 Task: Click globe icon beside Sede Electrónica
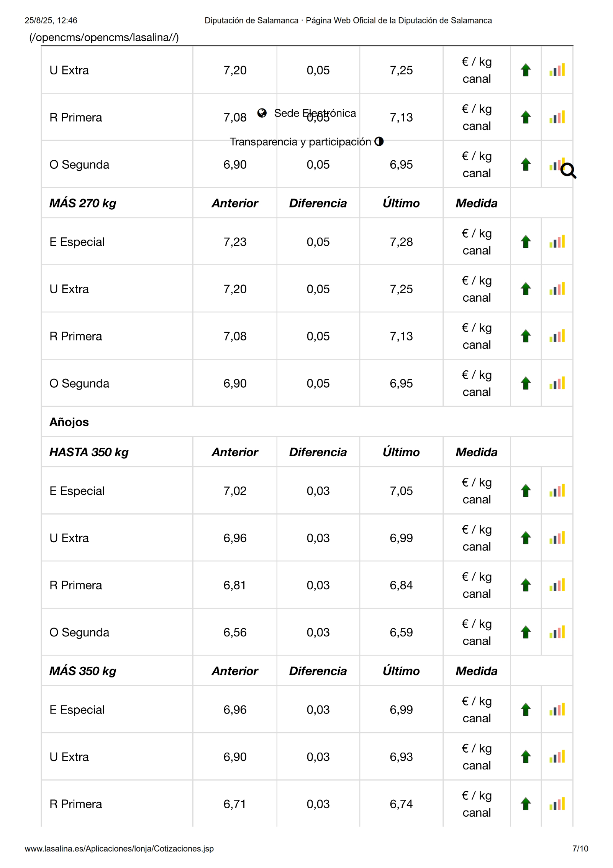point(262,113)
